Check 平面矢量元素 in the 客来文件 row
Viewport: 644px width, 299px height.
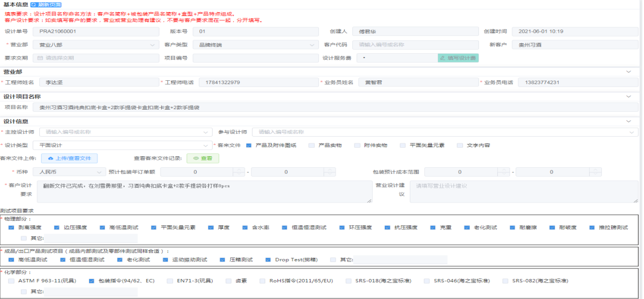point(403,146)
